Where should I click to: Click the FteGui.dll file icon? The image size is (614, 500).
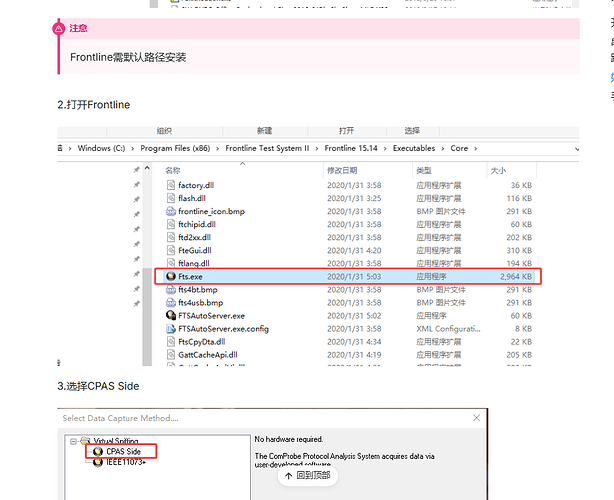[171, 250]
